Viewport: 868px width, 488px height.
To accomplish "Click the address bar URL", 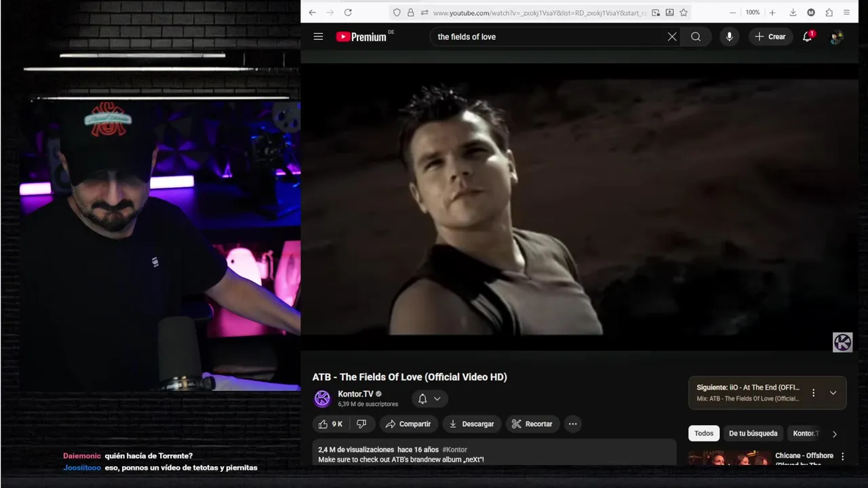I will [x=539, y=12].
